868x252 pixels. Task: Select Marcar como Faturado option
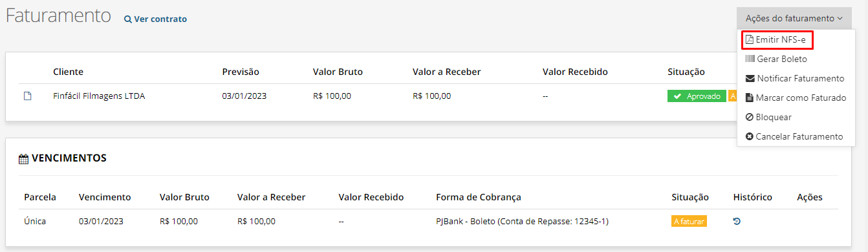(796, 98)
